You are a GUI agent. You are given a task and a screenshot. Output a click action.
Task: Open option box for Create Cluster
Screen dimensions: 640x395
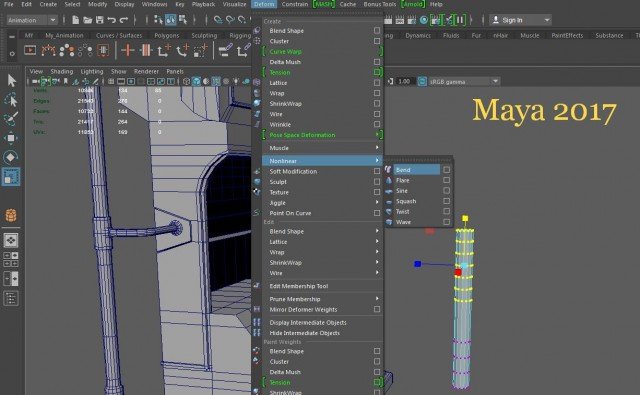click(x=377, y=41)
